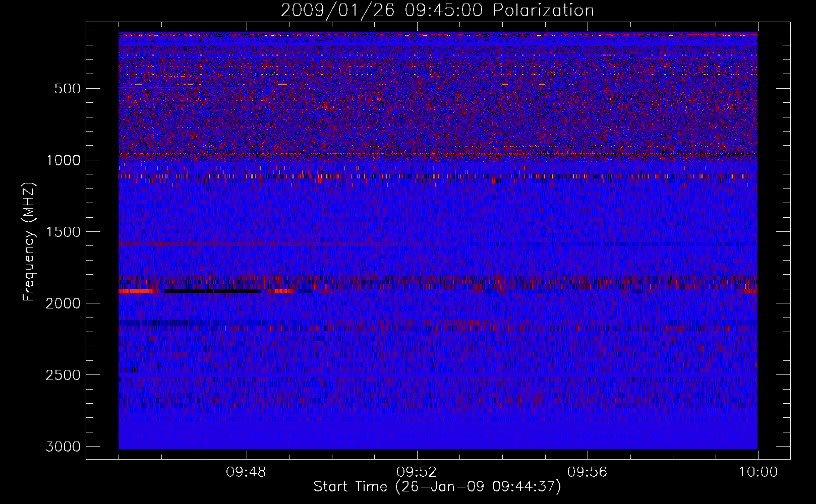Click the 09:56 time tick label
816x504 pixels.
pyautogui.click(x=588, y=472)
